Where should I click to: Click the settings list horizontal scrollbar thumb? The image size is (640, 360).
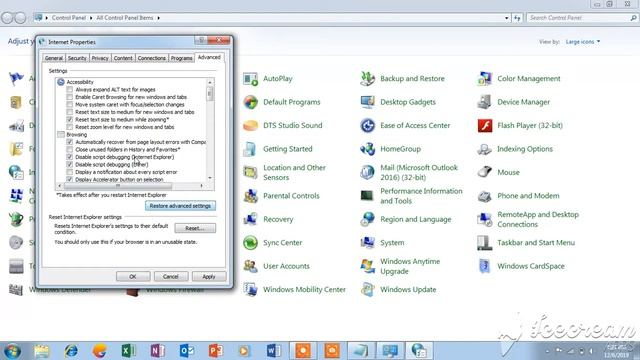pos(118,186)
